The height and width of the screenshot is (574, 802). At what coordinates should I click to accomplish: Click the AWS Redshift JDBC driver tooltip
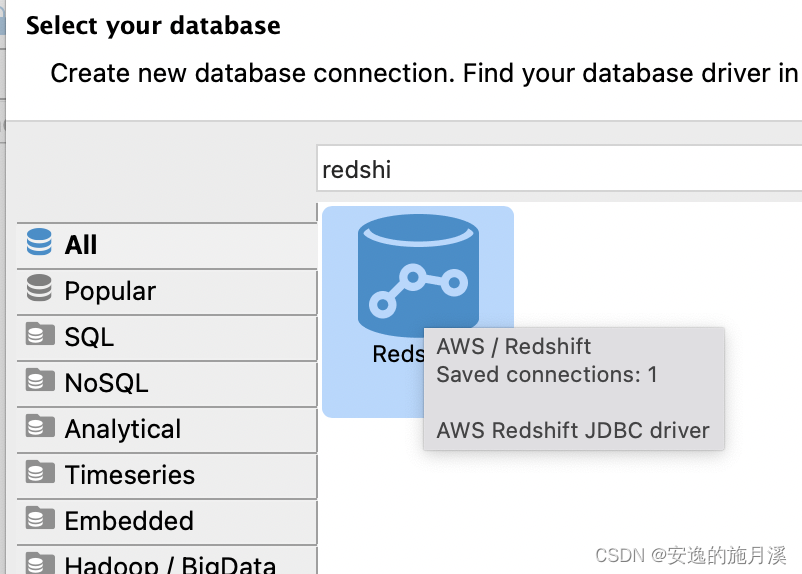pyautogui.click(x=573, y=431)
